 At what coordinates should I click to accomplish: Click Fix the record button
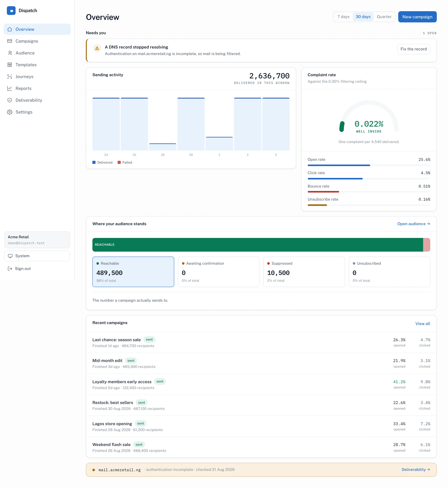(413, 49)
